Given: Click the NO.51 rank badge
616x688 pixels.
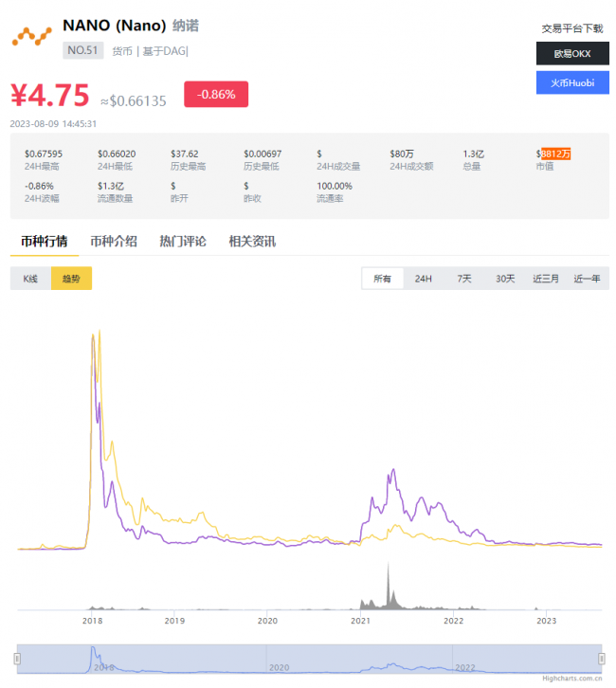Looking at the screenshot, I should 82,51.
